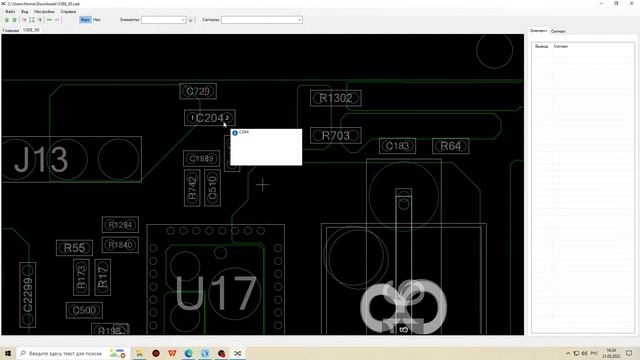Open the CAD viewer taskbar icon
Viewport: 640px width, 360px height.
(237, 353)
